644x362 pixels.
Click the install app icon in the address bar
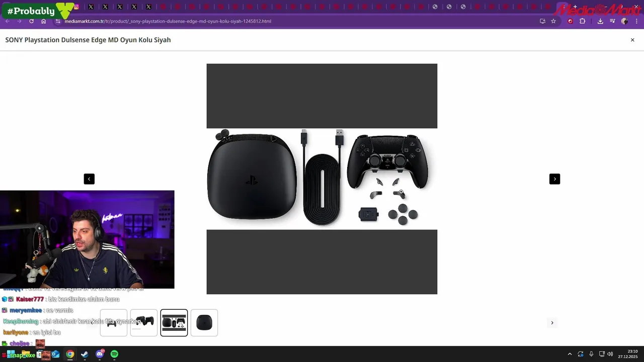point(542,21)
